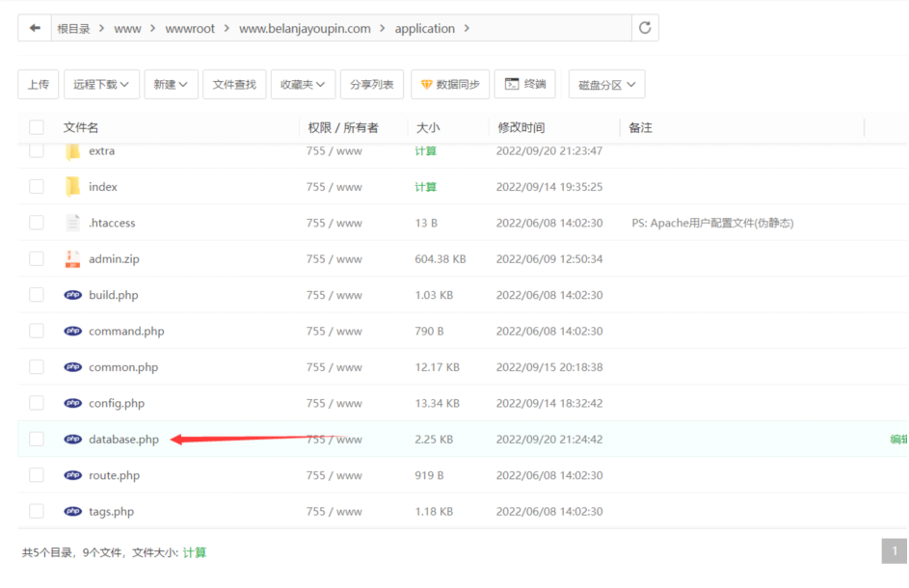Click application in the path
The height and width of the screenshot is (588, 909).
425,28
